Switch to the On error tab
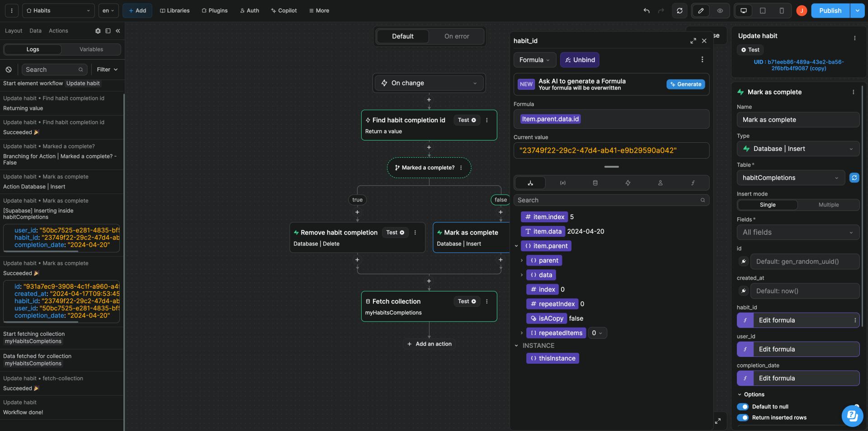The height and width of the screenshot is (431, 868). (457, 36)
